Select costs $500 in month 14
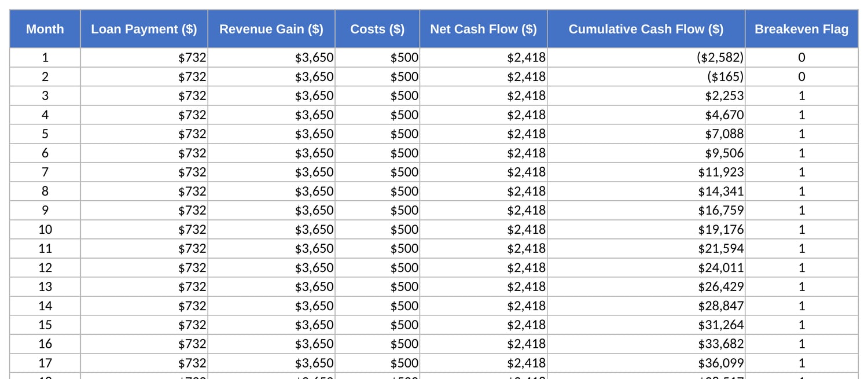868x379 pixels. tap(377, 306)
